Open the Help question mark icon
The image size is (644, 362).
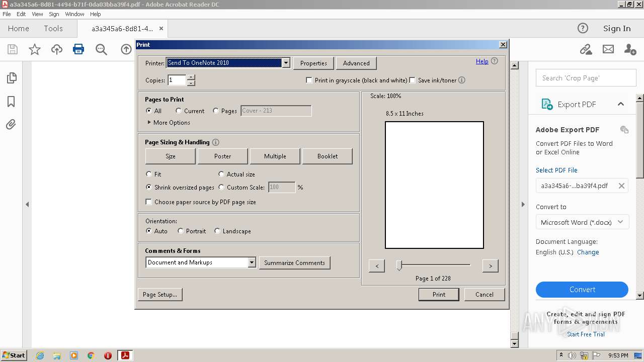click(583, 28)
